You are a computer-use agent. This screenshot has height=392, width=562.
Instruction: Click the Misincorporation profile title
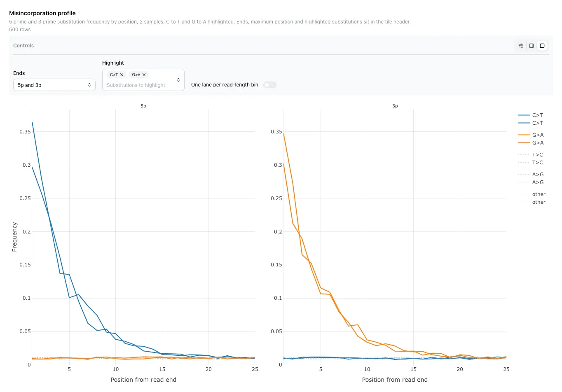(42, 13)
